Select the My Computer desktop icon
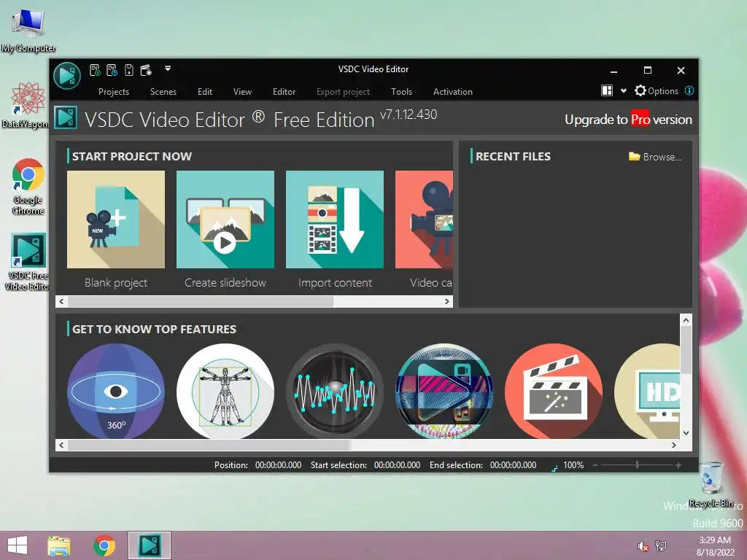This screenshot has height=560, width=747. [28, 31]
